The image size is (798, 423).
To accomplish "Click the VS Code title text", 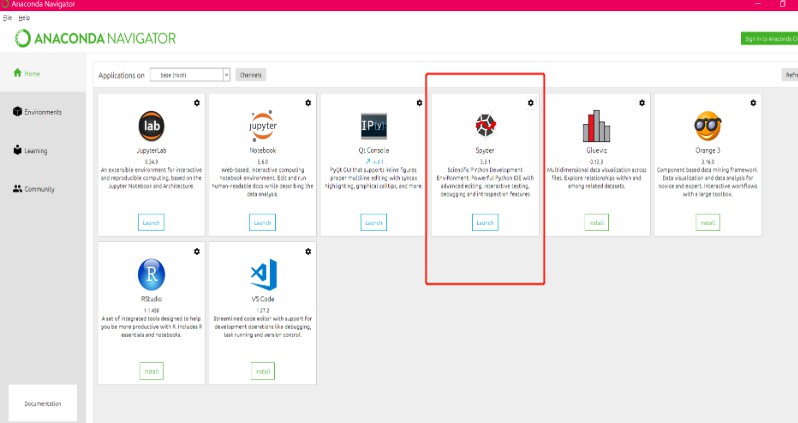I will (x=263, y=299).
